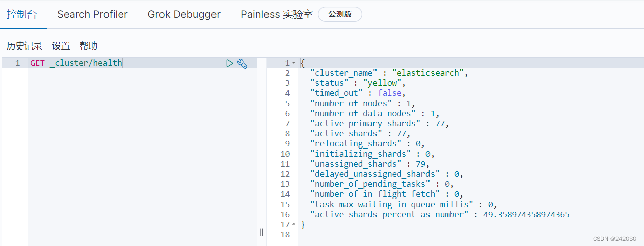Click the "delayed_unassigned_shards" line
The width and height of the screenshot is (644, 246).
[387, 174]
